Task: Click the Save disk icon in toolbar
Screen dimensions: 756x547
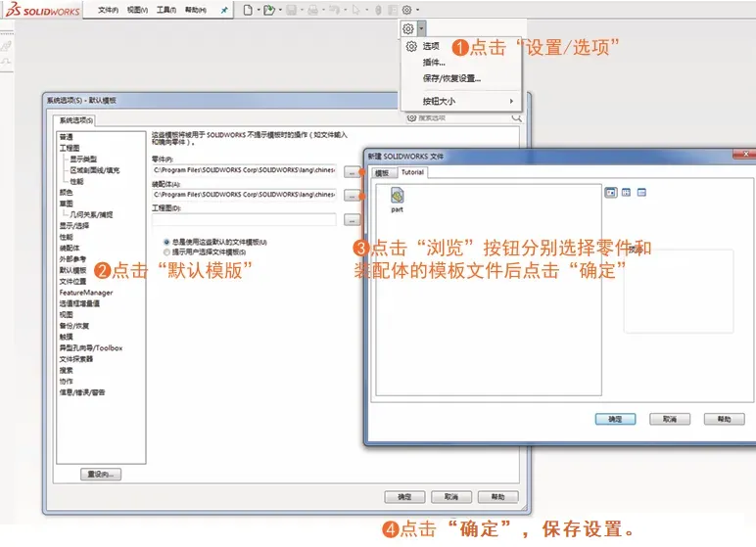Action: click(291, 10)
